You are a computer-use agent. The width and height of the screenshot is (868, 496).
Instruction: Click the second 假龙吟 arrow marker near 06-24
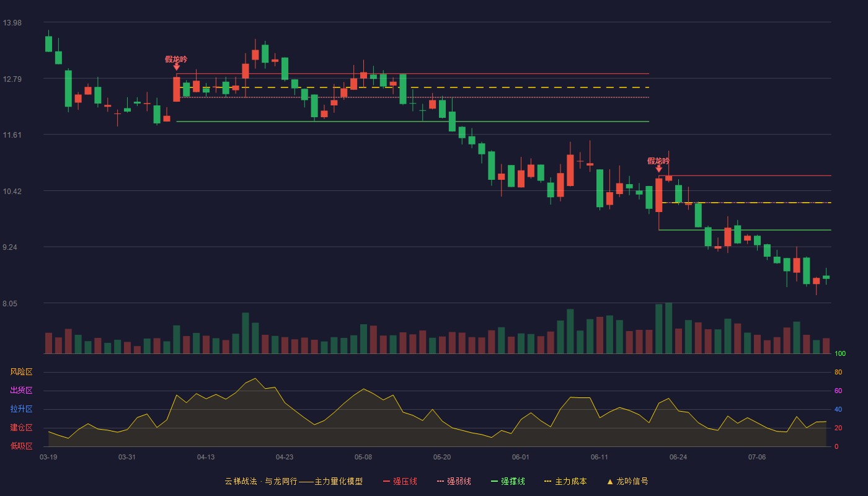coord(658,168)
